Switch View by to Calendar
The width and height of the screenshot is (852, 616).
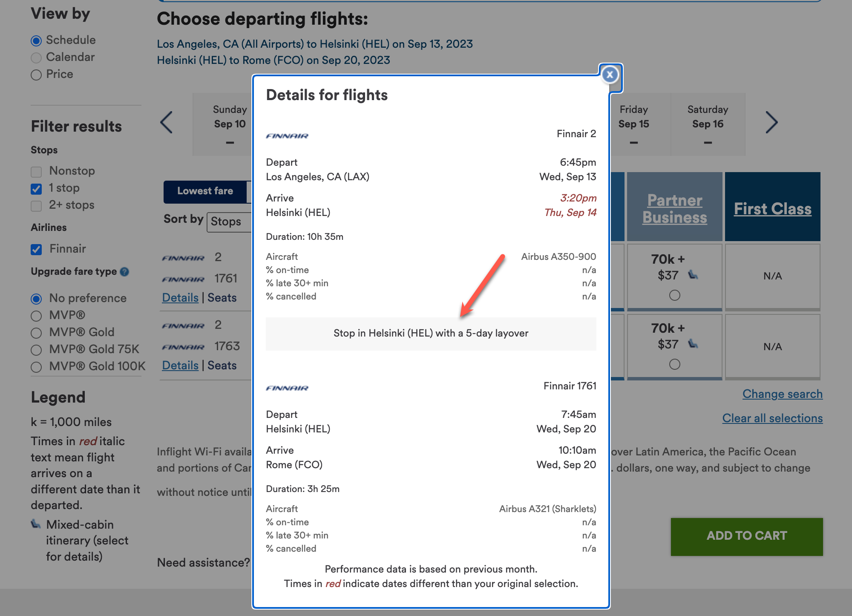[x=36, y=57]
